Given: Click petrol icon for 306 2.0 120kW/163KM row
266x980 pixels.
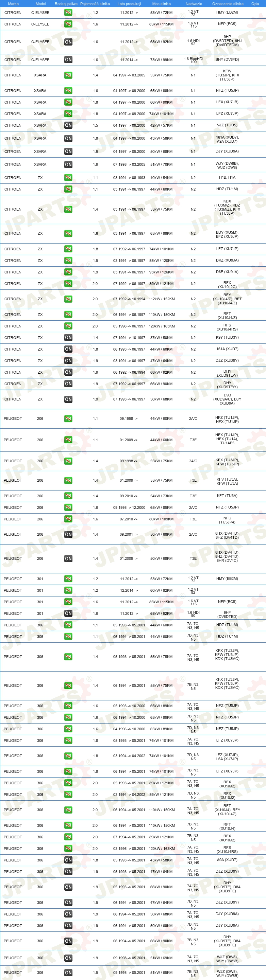Looking at the screenshot, I should click(68, 848).
